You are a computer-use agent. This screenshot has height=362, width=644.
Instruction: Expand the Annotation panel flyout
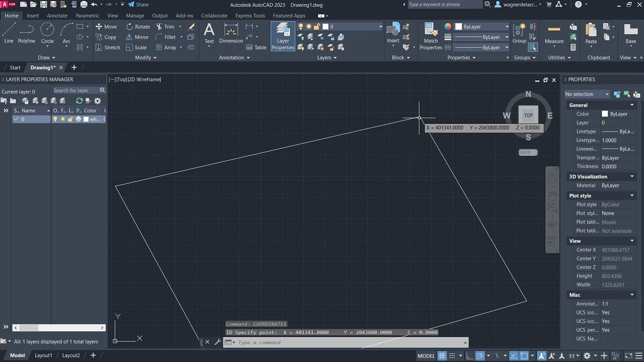pyautogui.click(x=234, y=57)
